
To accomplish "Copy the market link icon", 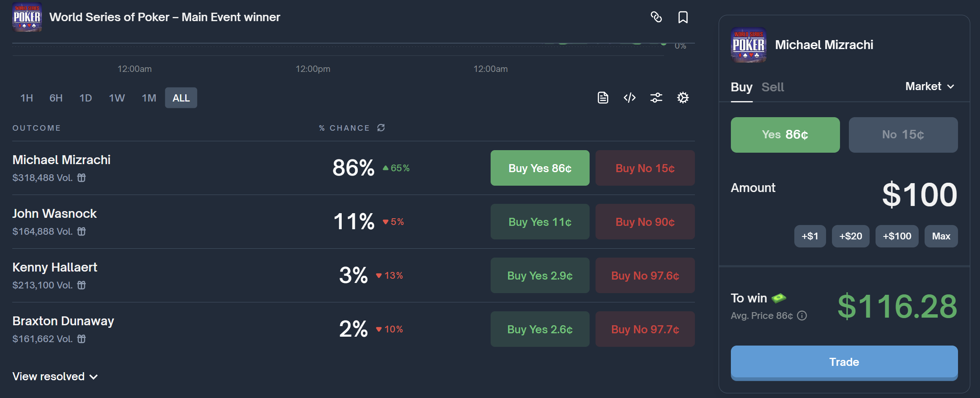I will pyautogui.click(x=656, y=17).
